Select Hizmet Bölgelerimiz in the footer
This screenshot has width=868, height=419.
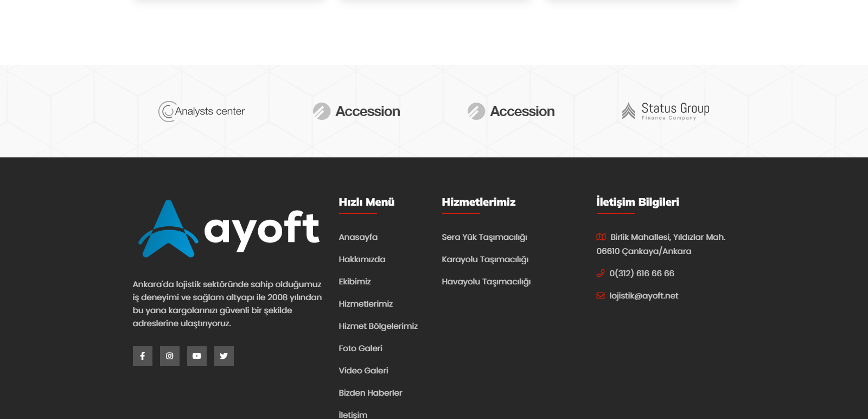point(378,326)
